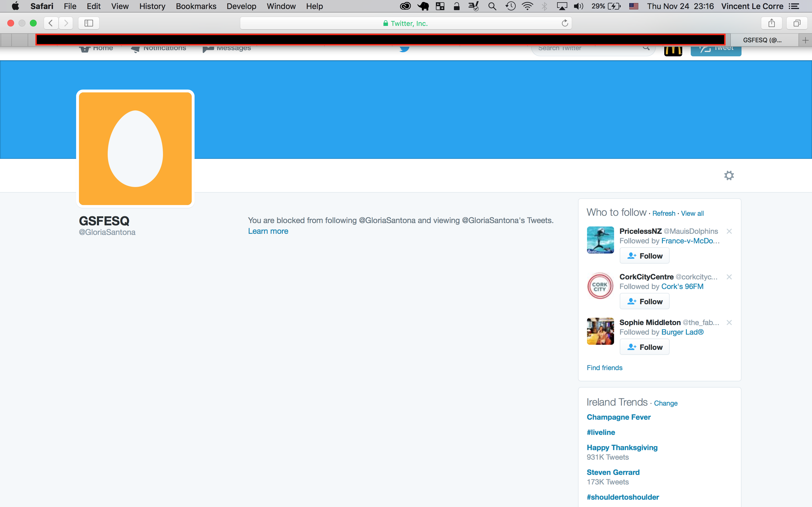812x507 pixels.
Task: Open the Bookmarks menu
Action: (196, 6)
